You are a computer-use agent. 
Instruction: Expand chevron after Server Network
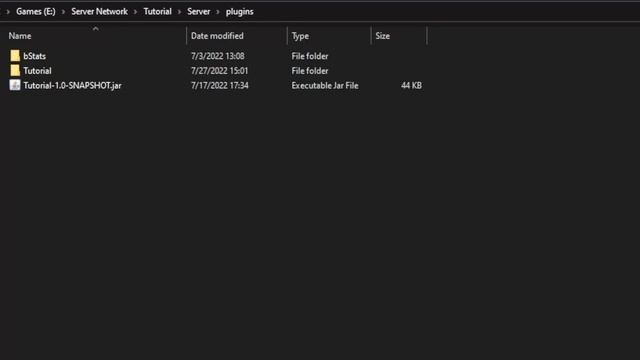point(136,12)
